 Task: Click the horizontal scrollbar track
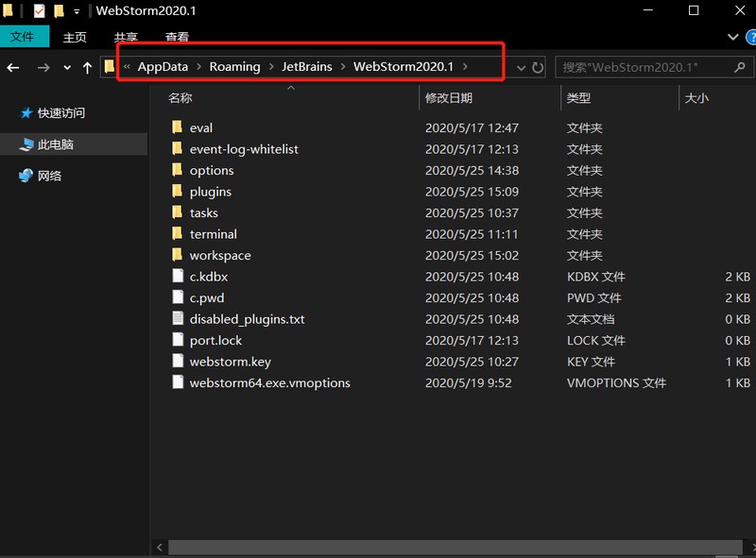pos(455,547)
